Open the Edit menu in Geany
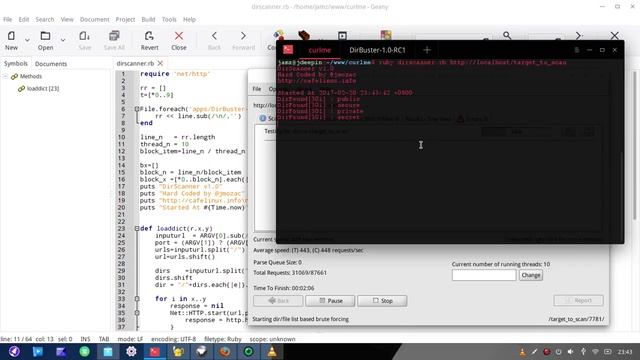640x360 pixels. click(x=24, y=19)
